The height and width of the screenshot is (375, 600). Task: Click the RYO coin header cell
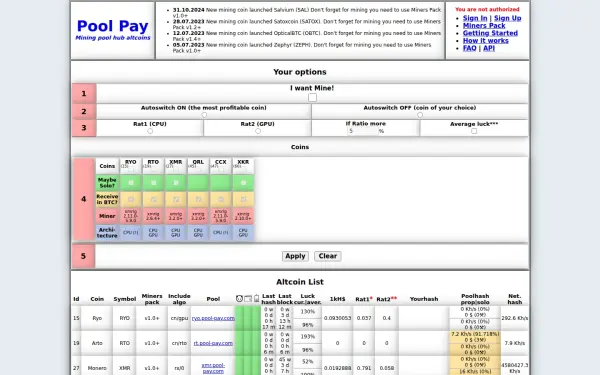pyautogui.click(x=131, y=166)
